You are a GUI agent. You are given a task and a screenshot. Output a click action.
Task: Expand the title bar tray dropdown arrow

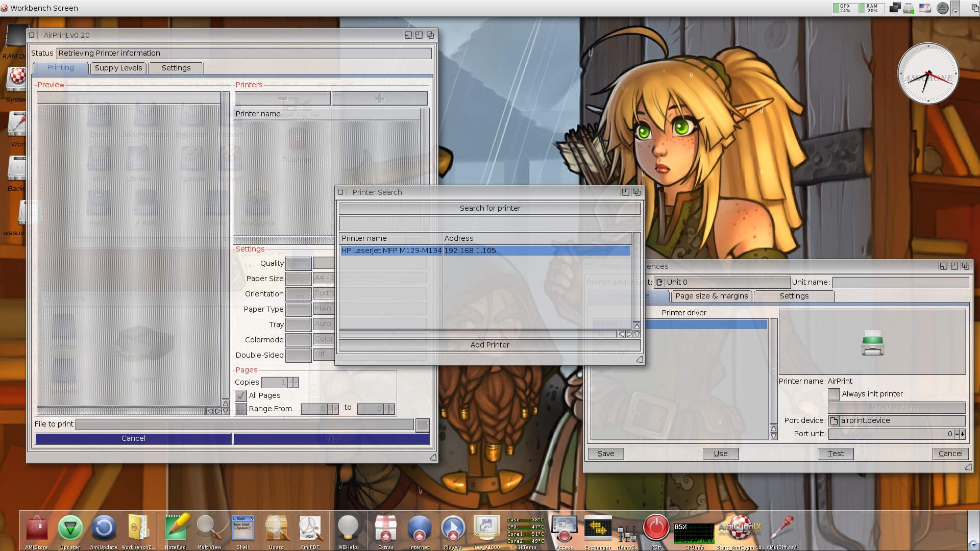pos(955,9)
